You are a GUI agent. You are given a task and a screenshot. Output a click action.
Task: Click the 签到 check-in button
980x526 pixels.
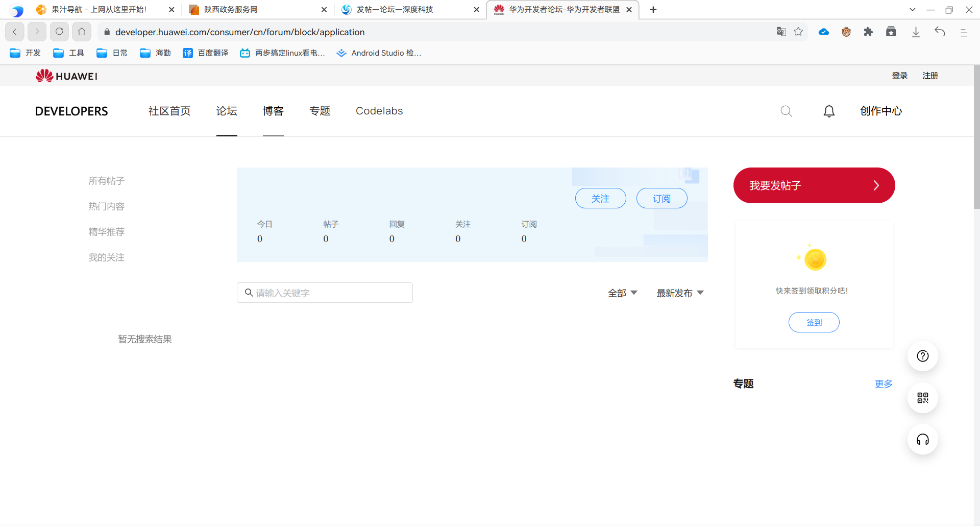(x=814, y=322)
